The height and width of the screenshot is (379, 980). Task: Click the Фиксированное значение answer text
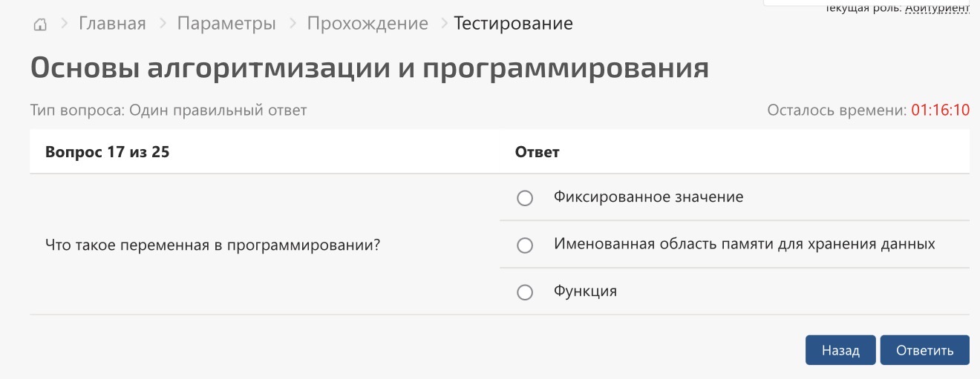point(648,197)
